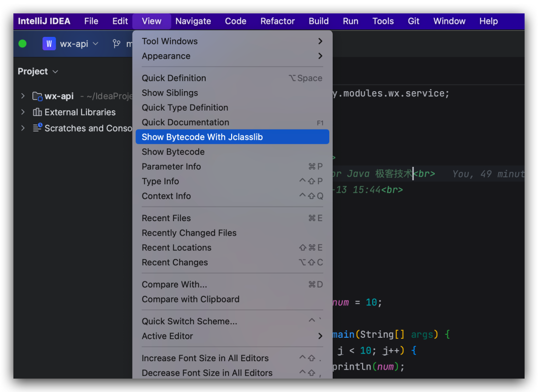Select Show Bytecode With Jclasslib
The height and width of the screenshot is (392, 538).
(x=202, y=136)
